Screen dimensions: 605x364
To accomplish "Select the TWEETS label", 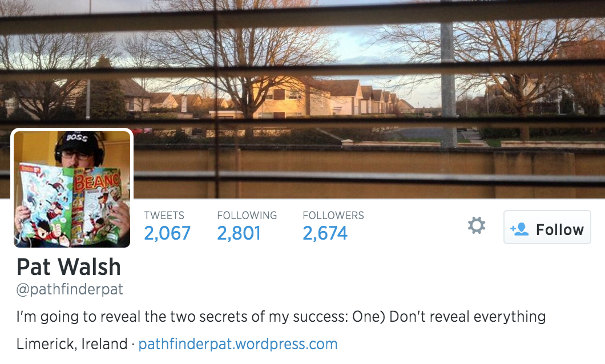I will tap(164, 216).
